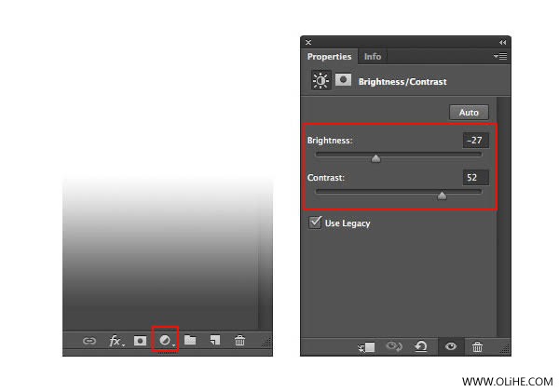View previous state of adjustment
This screenshot has width=559, height=392.
pyautogui.click(x=394, y=346)
